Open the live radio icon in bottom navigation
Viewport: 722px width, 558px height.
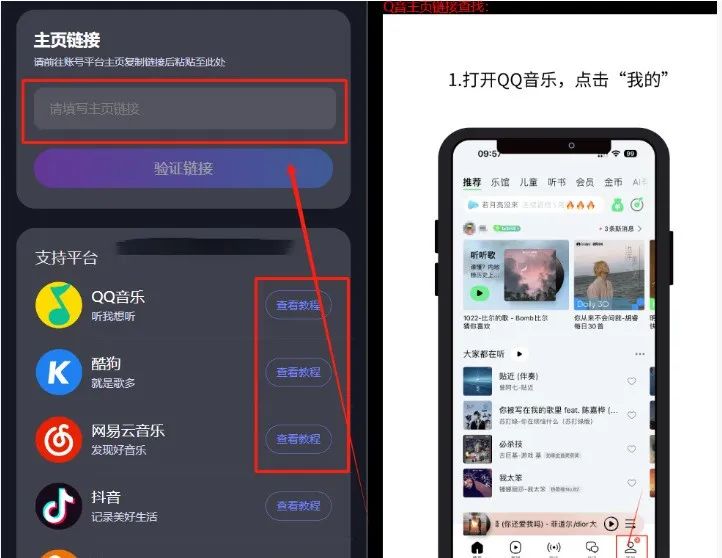click(x=553, y=548)
